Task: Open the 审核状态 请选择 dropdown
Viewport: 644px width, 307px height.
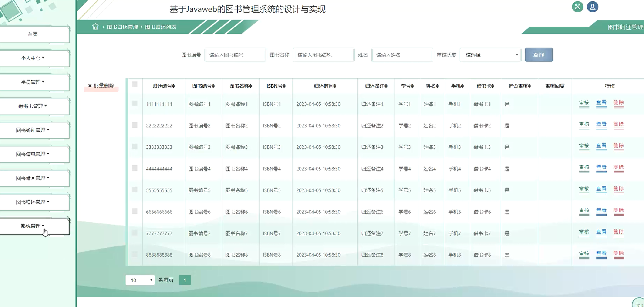Action: click(490, 55)
